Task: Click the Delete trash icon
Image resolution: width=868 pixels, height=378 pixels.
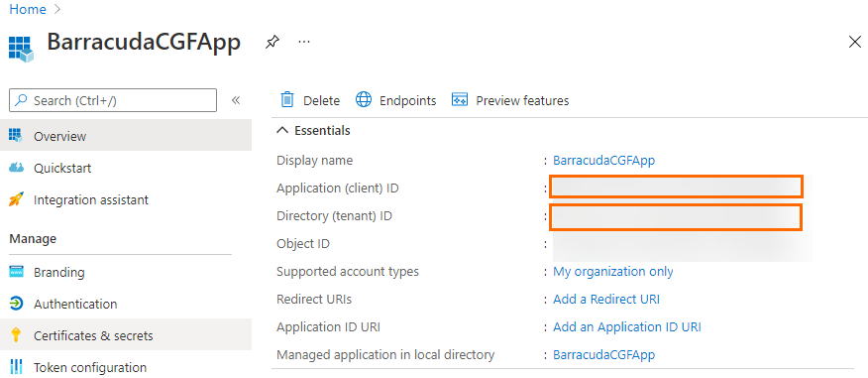Action: click(287, 100)
